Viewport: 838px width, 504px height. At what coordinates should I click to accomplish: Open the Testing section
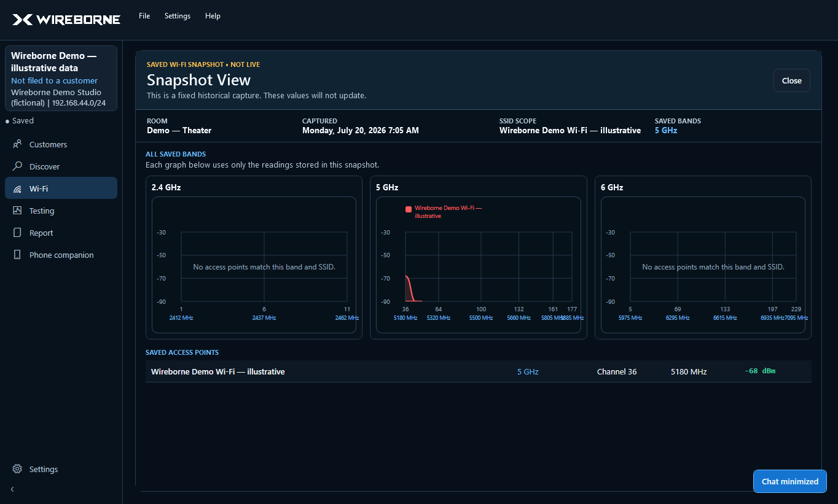click(61, 211)
